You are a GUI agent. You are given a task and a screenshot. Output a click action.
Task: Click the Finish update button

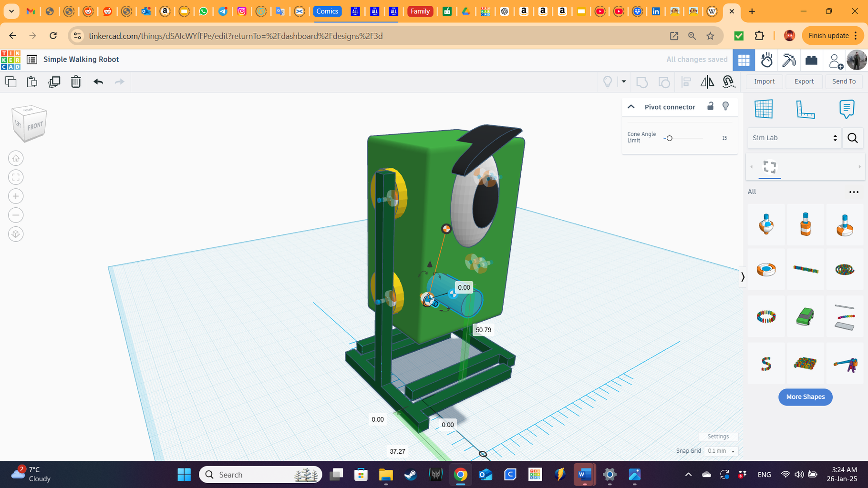[x=833, y=36]
